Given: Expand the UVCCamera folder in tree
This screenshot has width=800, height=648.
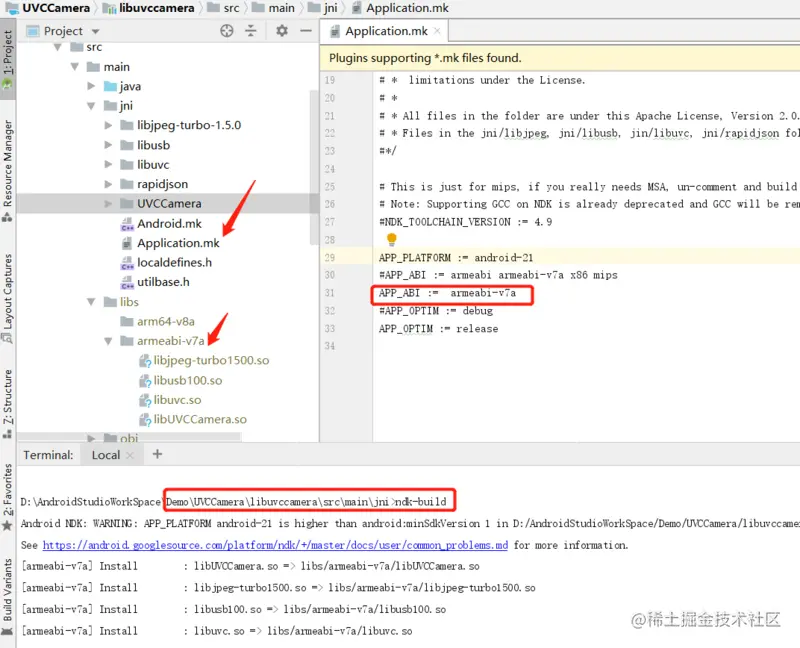Looking at the screenshot, I should (108, 204).
